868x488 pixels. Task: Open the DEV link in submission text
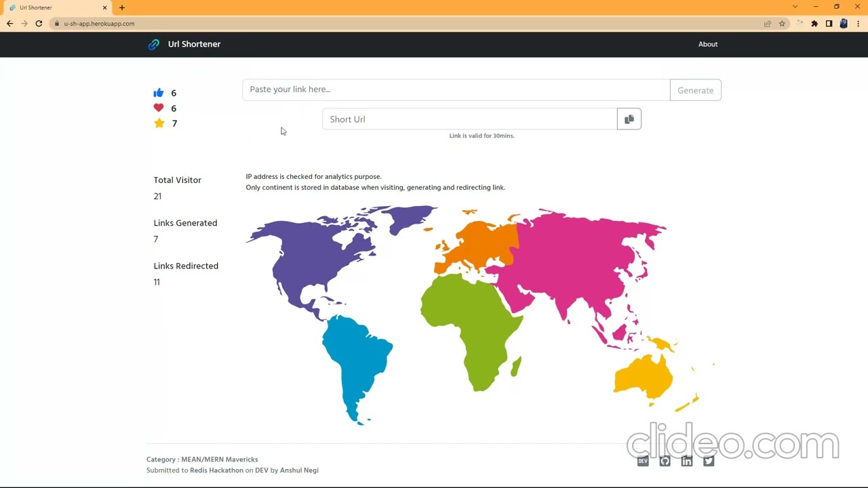[262, 470]
